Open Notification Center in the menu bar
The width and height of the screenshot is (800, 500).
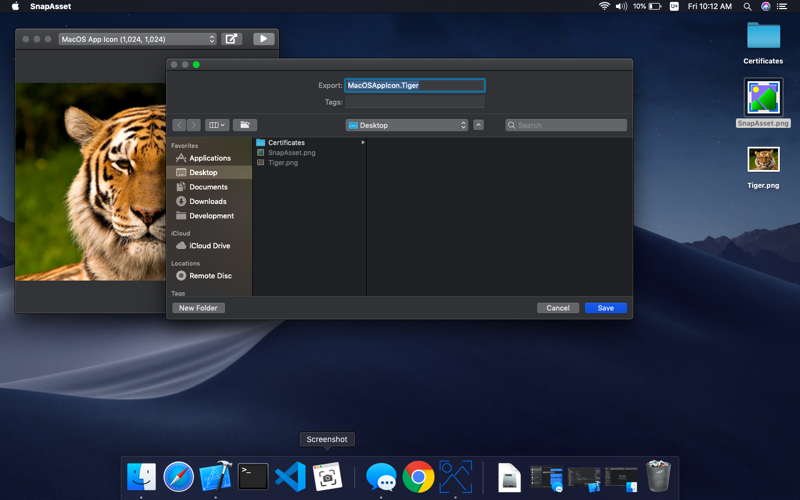pyautogui.click(x=782, y=6)
